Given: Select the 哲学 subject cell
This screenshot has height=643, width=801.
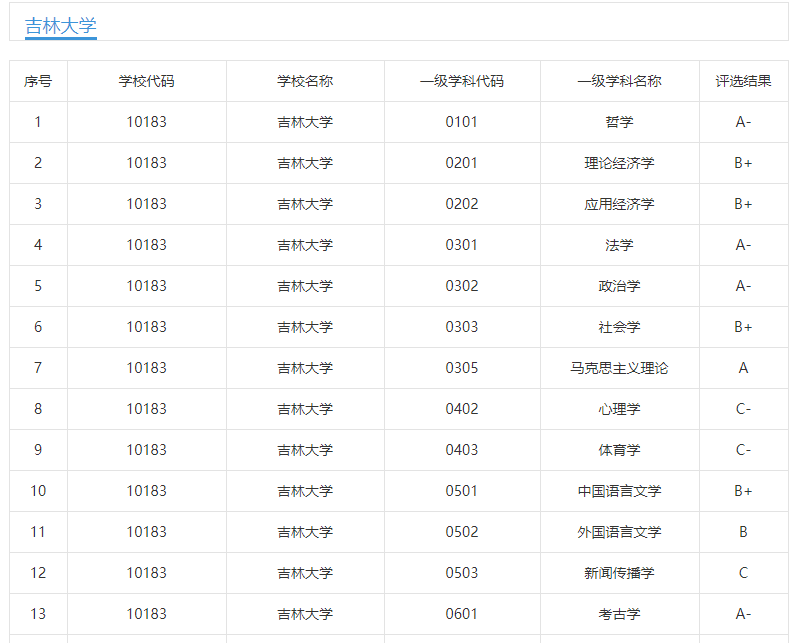Looking at the screenshot, I should [x=620, y=122].
